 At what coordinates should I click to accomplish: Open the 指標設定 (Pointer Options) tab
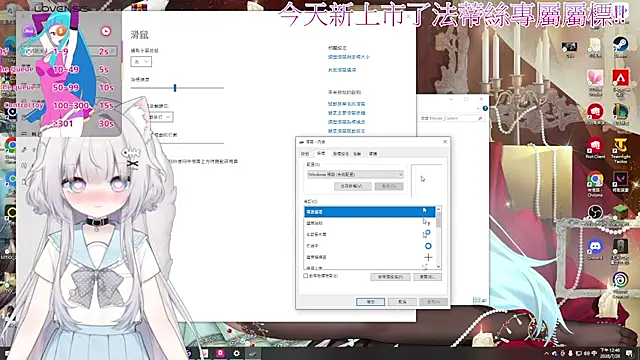coord(340,154)
